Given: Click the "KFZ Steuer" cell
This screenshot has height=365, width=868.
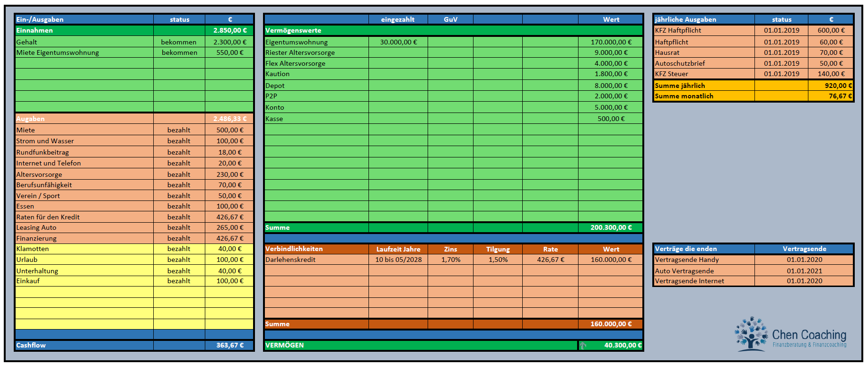Looking at the screenshot, I should (x=704, y=74).
